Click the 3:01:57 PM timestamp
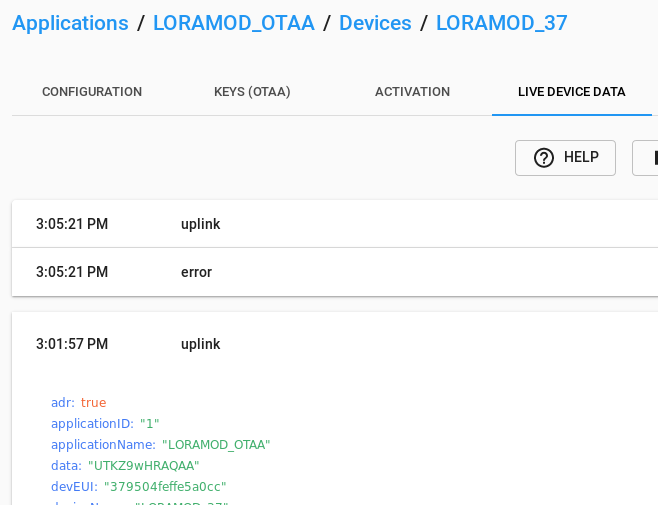The image size is (658, 505). pos(72,344)
